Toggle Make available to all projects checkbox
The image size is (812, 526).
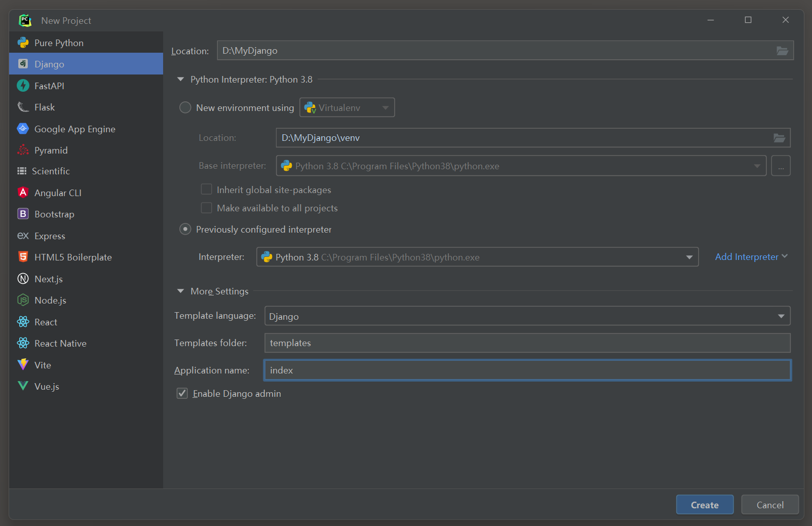pyautogui.click(x=207, y=208)
